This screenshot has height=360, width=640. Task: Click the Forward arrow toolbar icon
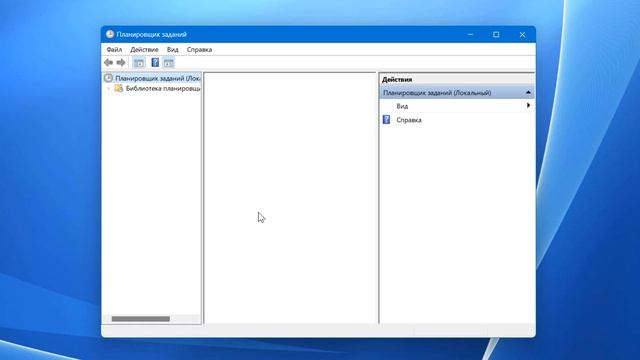coord(121,62)
